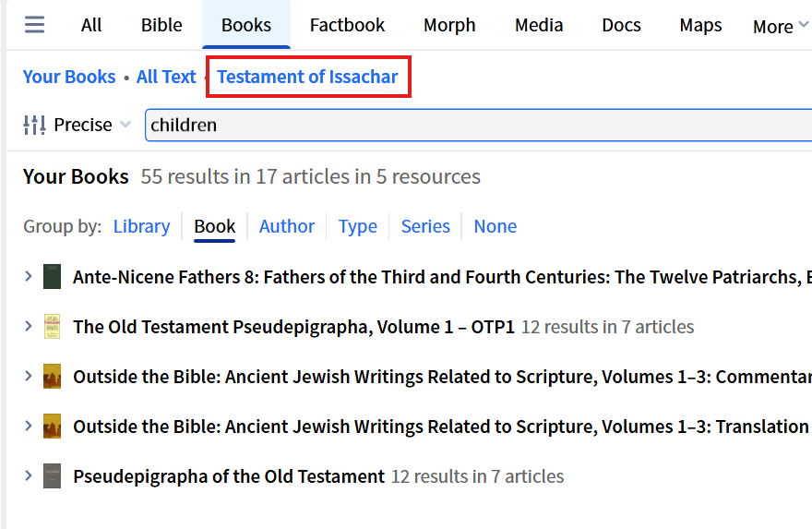Screen dimensions: 812x529
Task: Expand The Old Testament Pseudepigrapha Volume 1 results
Action: pyautogui.click(x=29, y=327)
